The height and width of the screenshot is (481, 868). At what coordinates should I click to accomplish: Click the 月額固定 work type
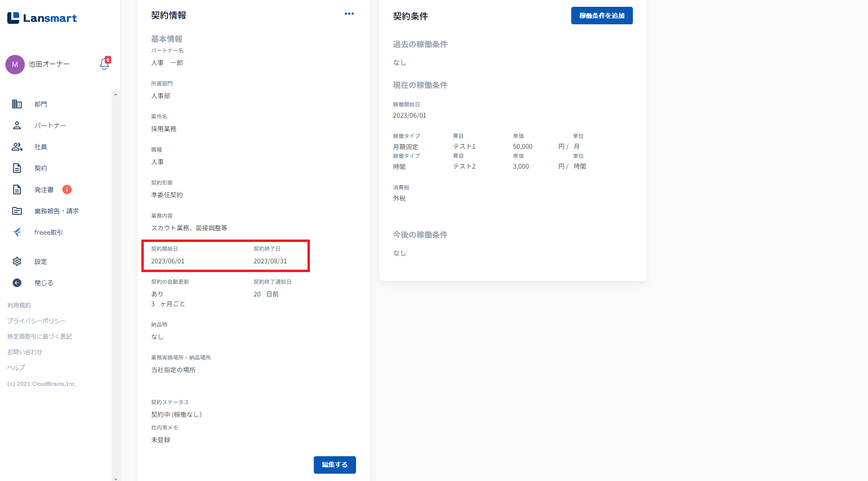click(x=406, y=146)
